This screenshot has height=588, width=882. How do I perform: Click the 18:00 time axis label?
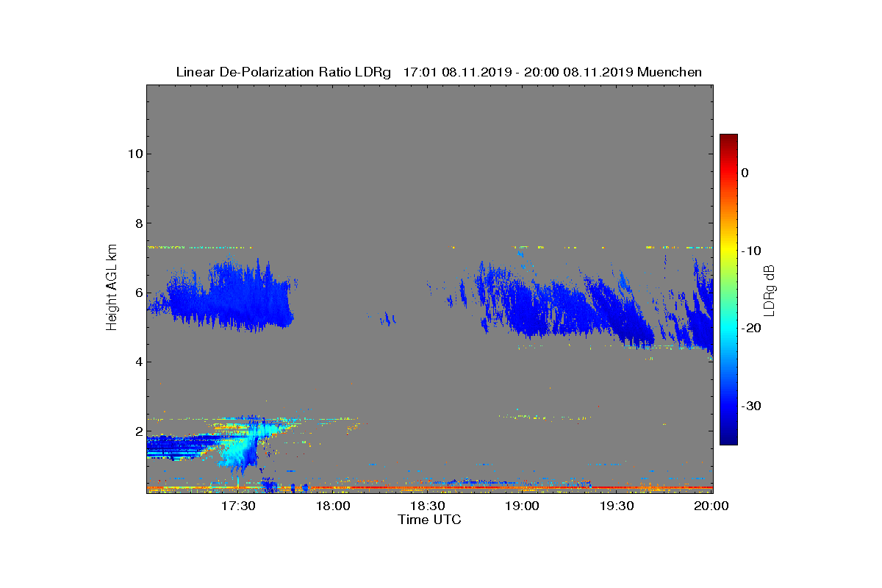[332, 506]
